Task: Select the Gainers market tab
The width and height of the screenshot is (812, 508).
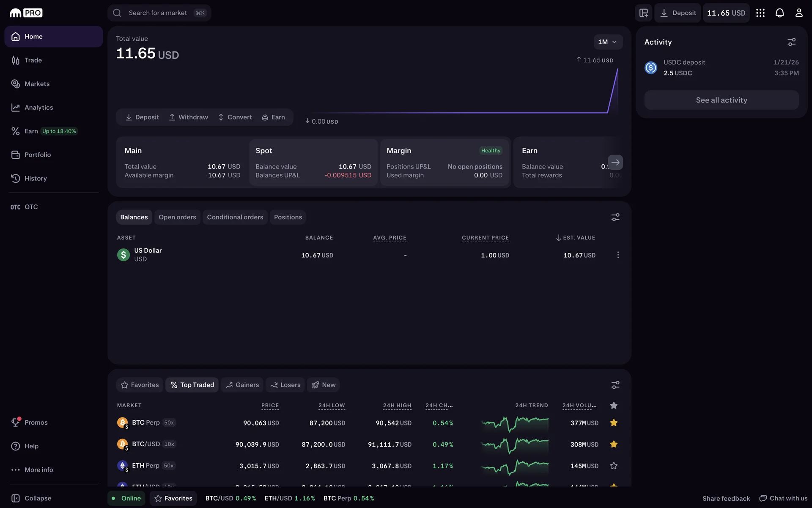Action: point(242,385)
